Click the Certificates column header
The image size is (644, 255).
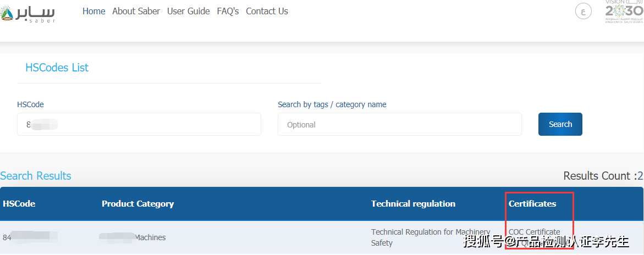pos(532,204)
